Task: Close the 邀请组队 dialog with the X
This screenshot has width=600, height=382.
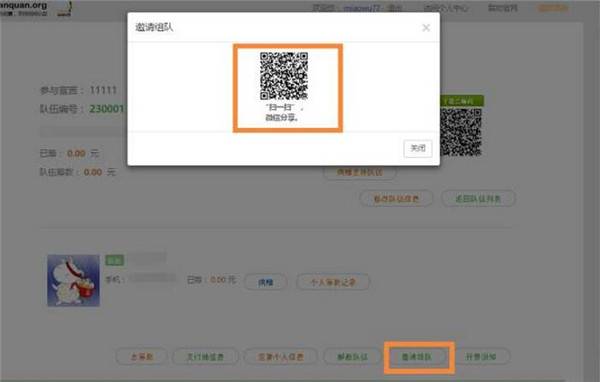Action: (426, 28)
